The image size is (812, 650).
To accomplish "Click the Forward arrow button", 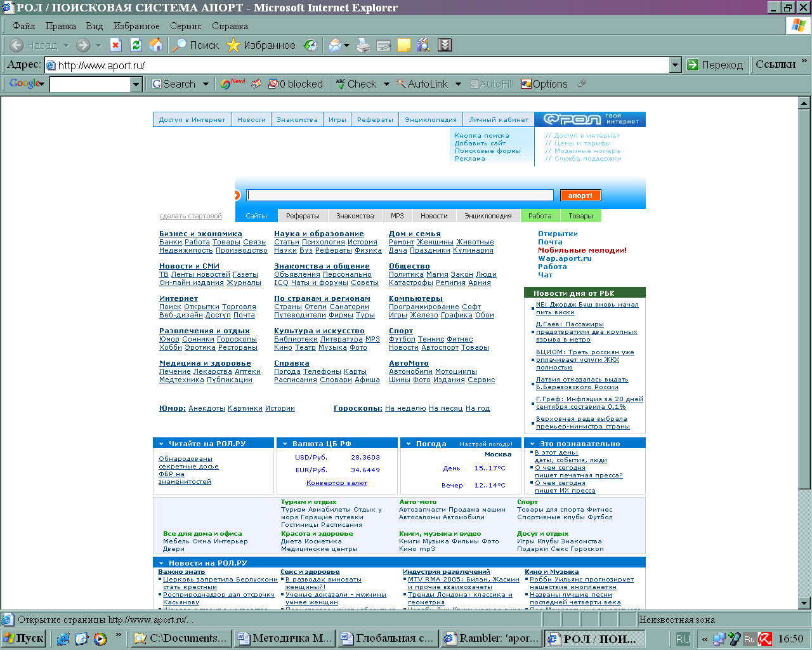I will pos(82,45).
